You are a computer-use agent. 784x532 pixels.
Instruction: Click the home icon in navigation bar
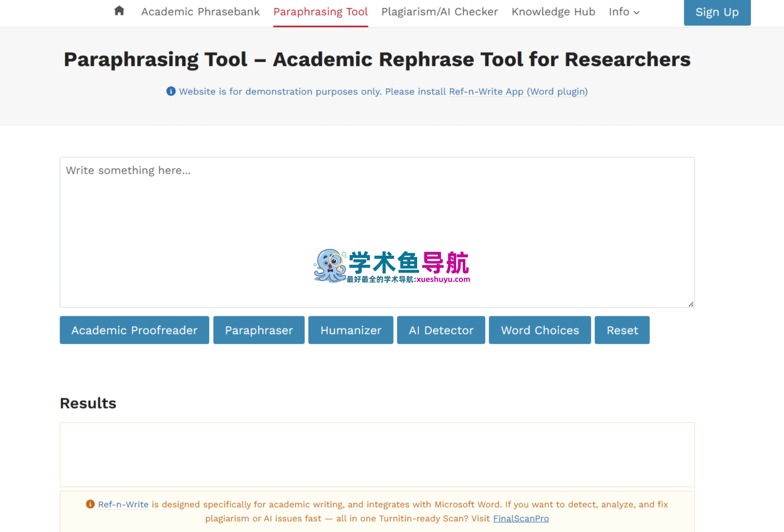[119, 11]
